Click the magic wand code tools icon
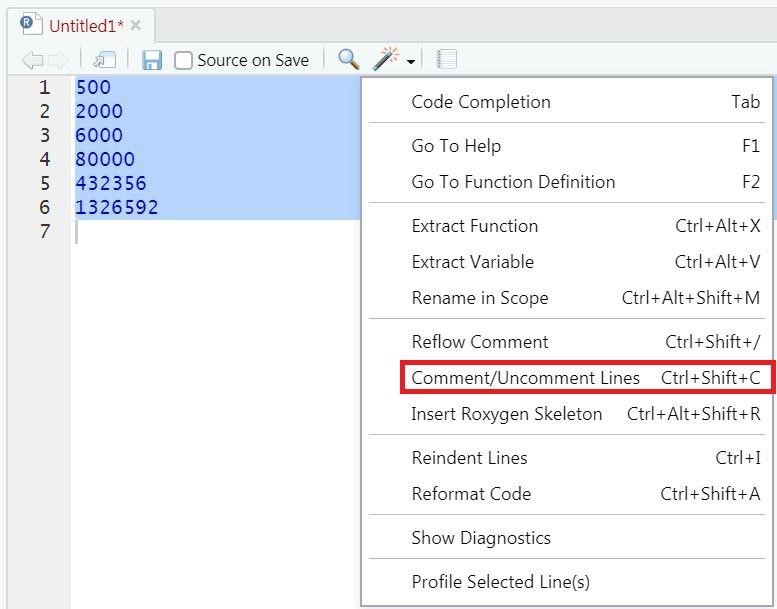 coord(385,60)
